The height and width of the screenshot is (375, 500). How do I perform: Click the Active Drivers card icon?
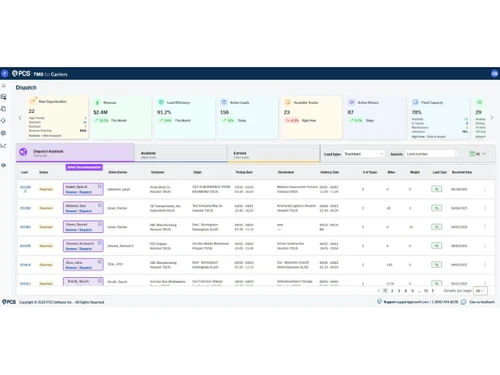(x=351, y=102)
